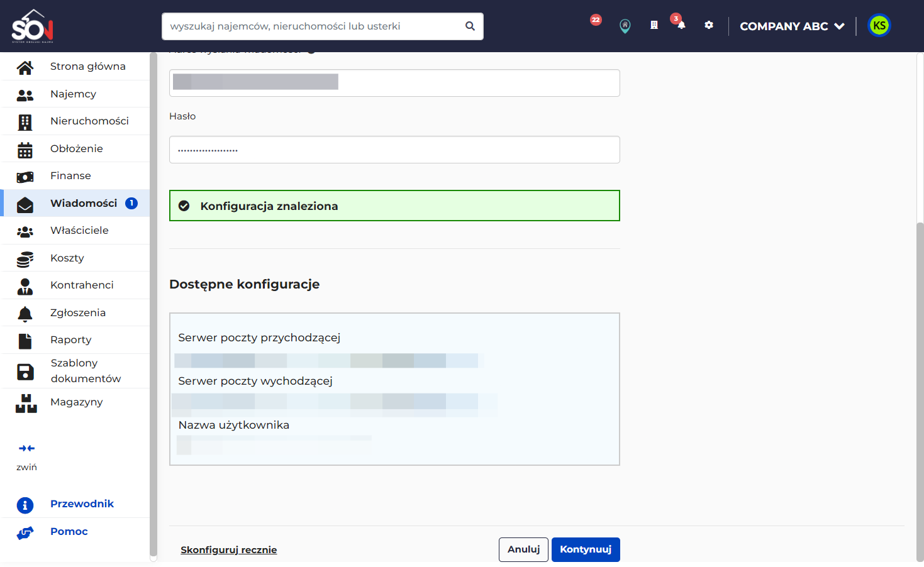Image resolution: width=924 pixels, height=567 pixels.
Task: Open the map location pin icon
Action: pos(625,26)
